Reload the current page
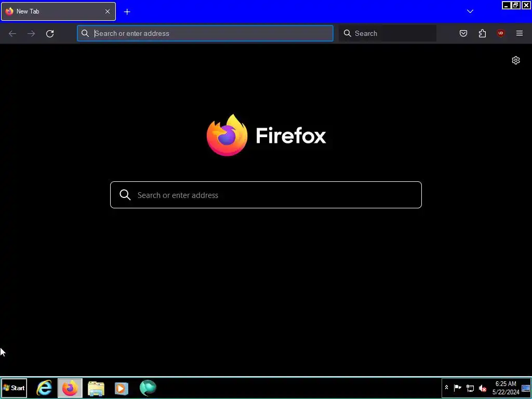 click(x=50, y=33)
